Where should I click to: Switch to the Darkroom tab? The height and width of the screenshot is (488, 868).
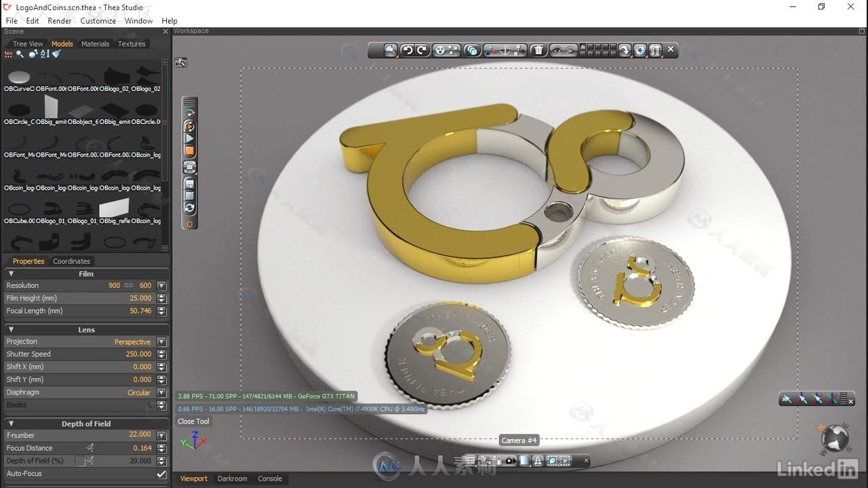[232, 479]
